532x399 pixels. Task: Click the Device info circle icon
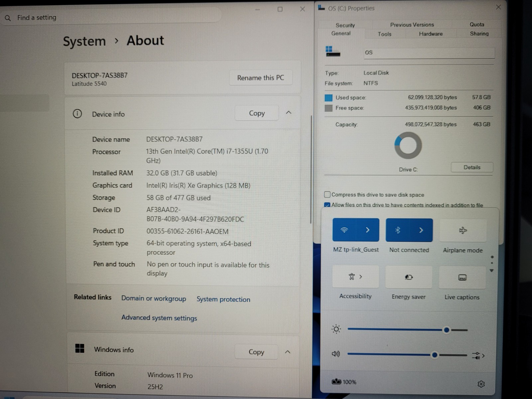[x=77, y=114]
